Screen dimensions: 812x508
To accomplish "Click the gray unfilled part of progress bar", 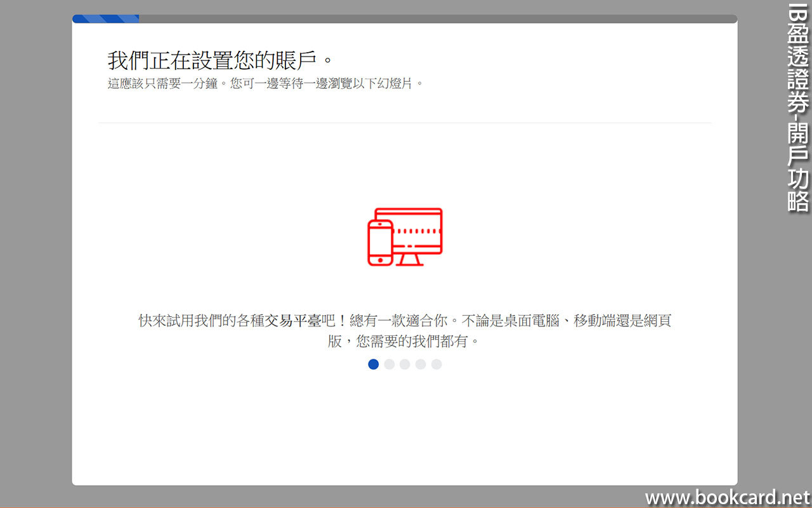I will click(x=438, y=19).
